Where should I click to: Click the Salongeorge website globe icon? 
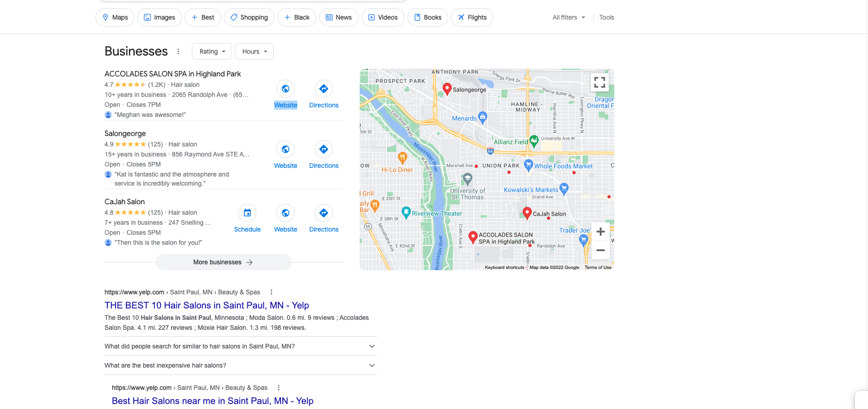(x=286, y=149)
